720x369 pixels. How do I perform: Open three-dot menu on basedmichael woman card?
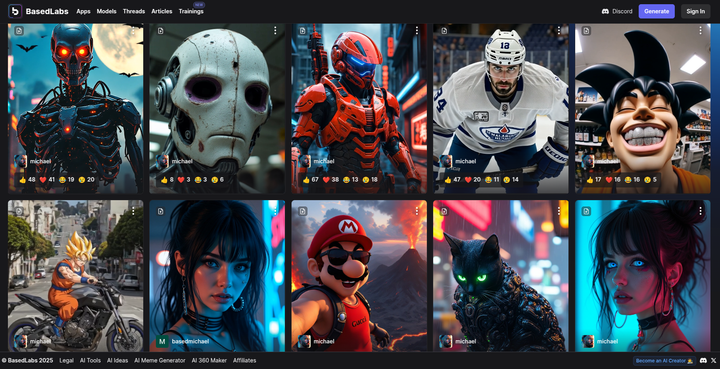click(x=275, y=211)
